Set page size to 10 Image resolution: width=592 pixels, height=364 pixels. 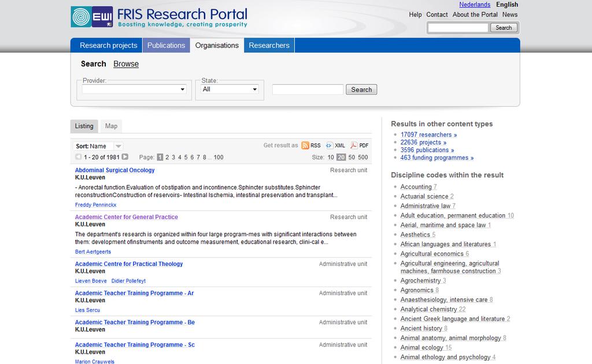click(x=331, y=157)
